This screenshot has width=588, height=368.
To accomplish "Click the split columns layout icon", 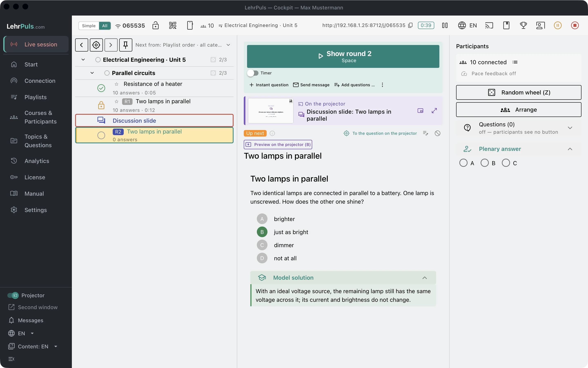I will 445,25.
